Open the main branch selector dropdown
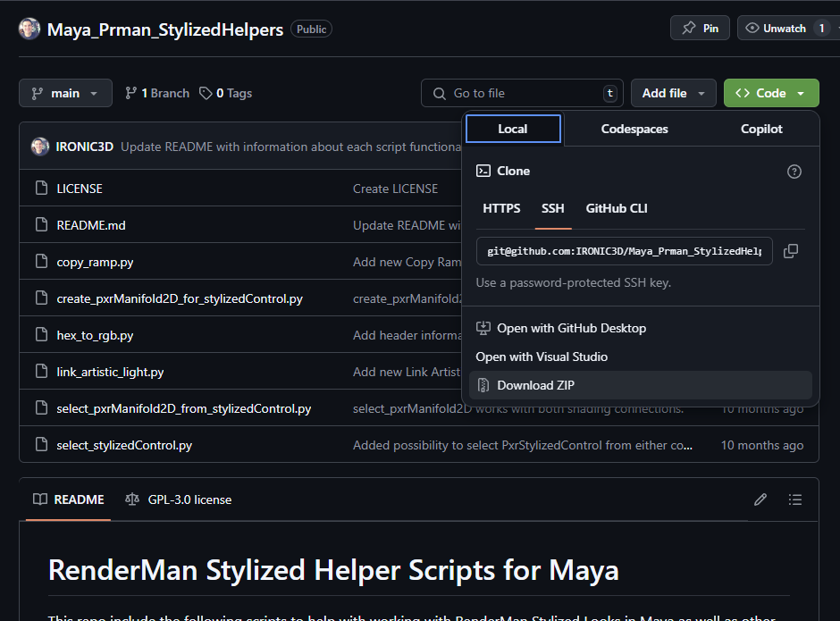The image size is (840, 621). tap(65, 93)
